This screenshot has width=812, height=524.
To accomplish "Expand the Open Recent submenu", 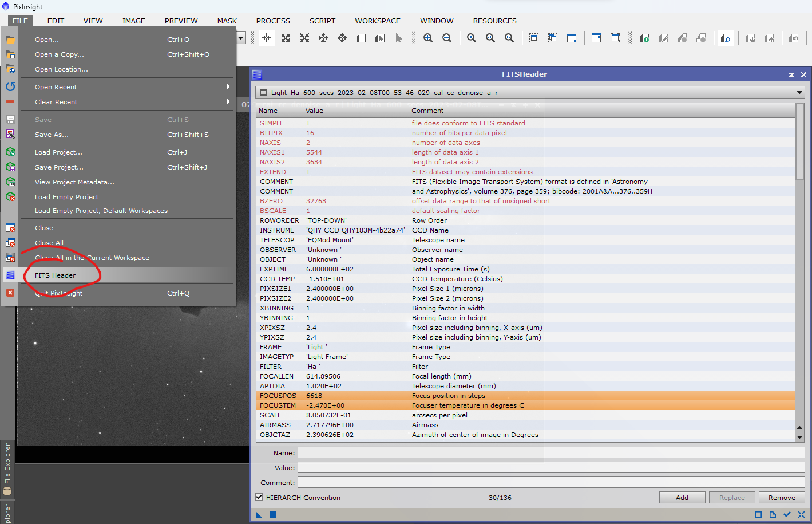I will 228,86.
